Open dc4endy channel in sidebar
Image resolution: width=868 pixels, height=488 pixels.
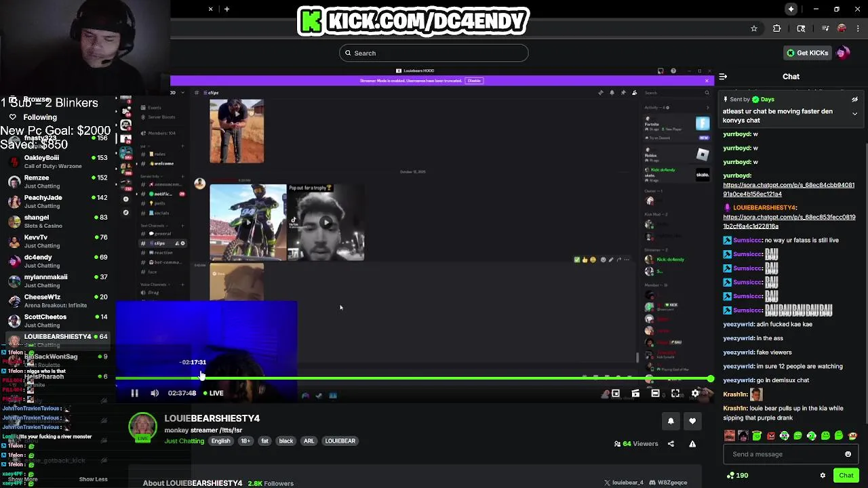[x=58, y=261]
